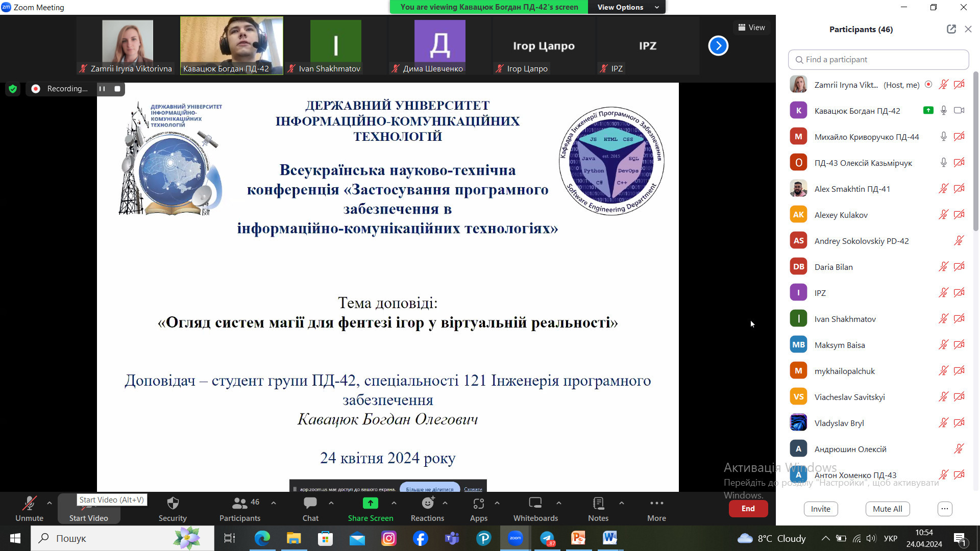Open Microsoft Teams from taskbar

click(x=452, y=538)
